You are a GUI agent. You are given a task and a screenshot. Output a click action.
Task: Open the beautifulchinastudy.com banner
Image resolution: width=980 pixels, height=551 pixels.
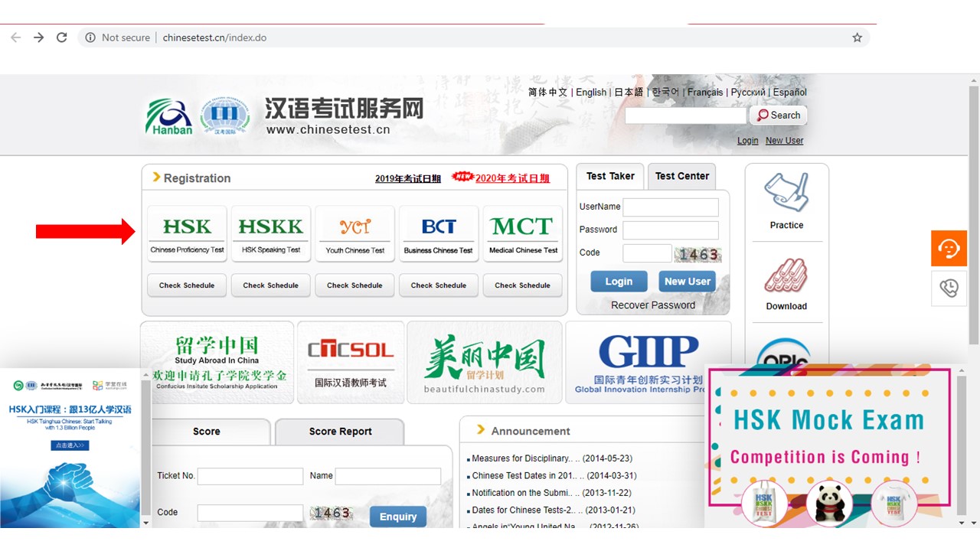click(485, 362)
